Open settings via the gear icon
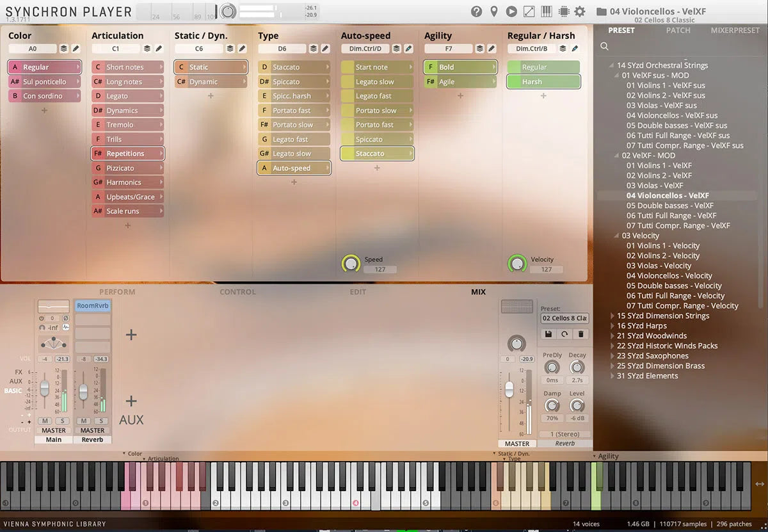The height and width of the screenshot is (532, 768). 580,12
